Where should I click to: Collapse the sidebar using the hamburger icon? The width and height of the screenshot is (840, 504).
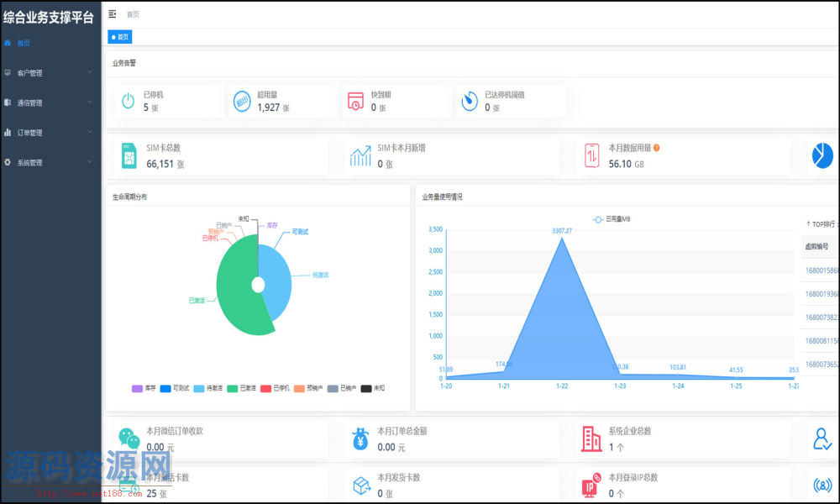coord(113,14)
